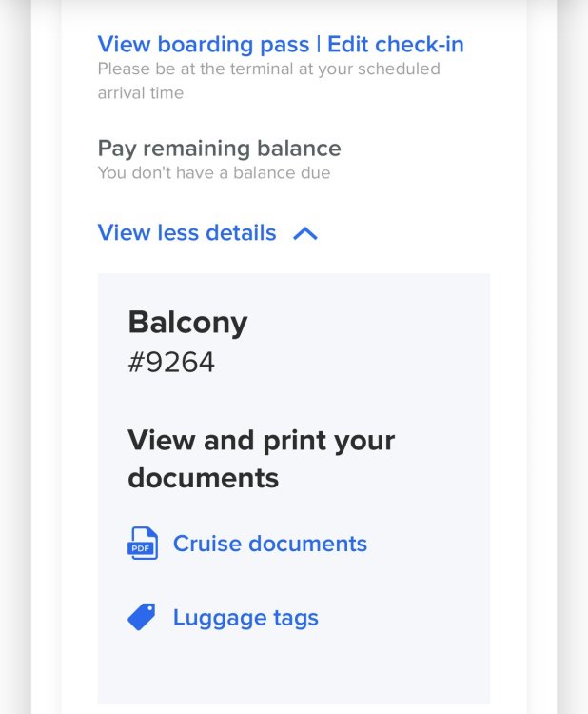Click View and print your documents heading
The height and width of the screenshot is (714, 588).
pos(262,459)
